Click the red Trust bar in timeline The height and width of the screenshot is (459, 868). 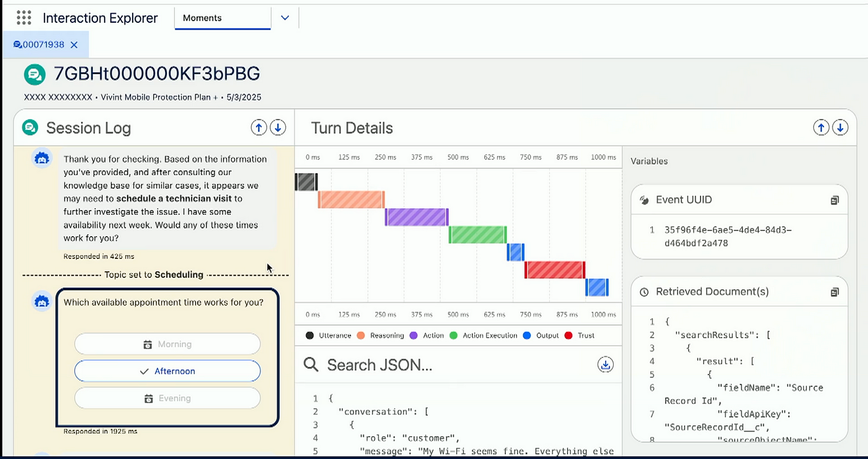point(555,270)
